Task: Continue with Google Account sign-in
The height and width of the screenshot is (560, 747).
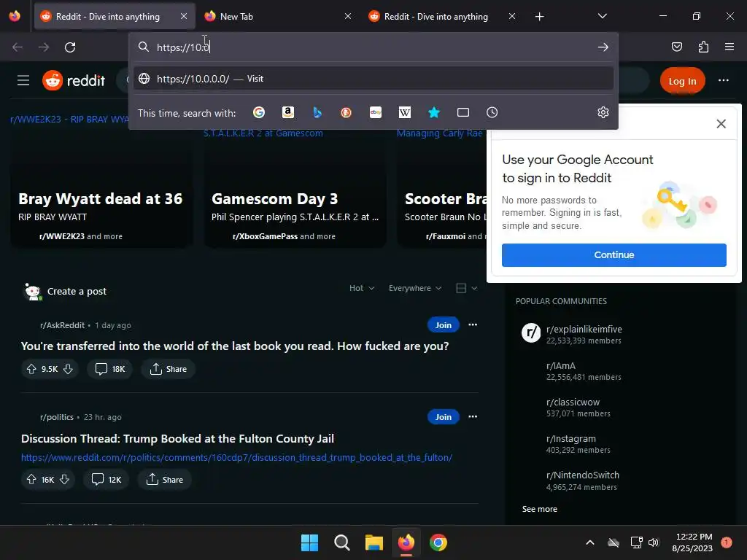Action: (x=614, y=254)
